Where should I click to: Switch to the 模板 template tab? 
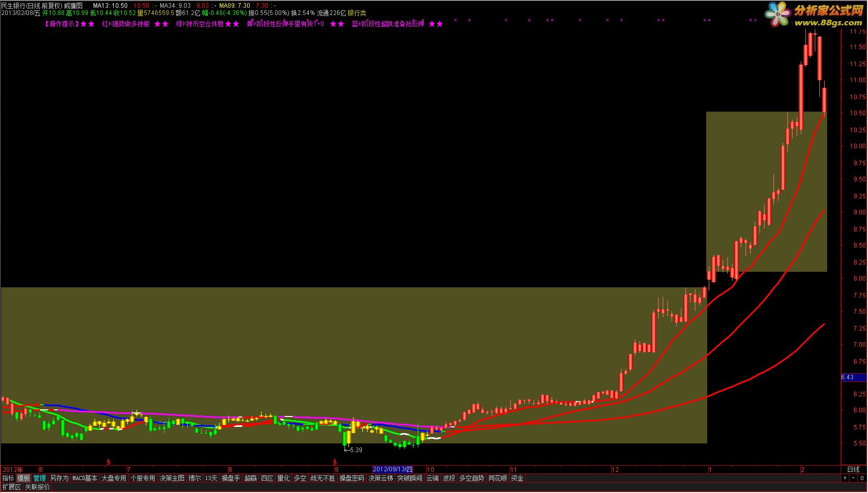23,478
